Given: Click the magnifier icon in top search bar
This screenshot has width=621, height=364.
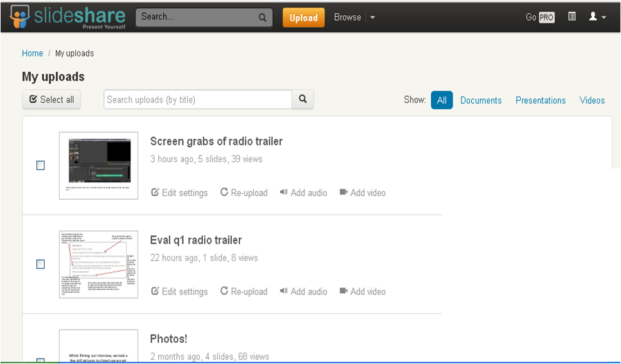Looking at the screenshot, I should point(262,18).
